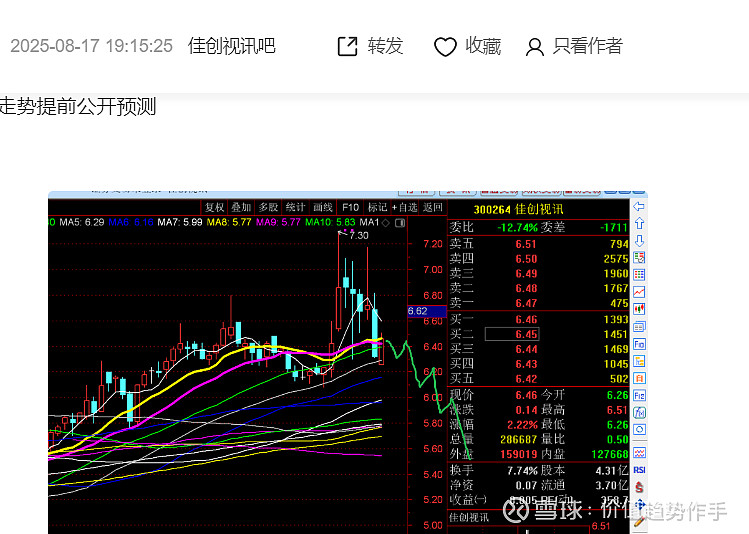
Task: Click the diamond icon after MA1 label
Action: pos(386,223)
